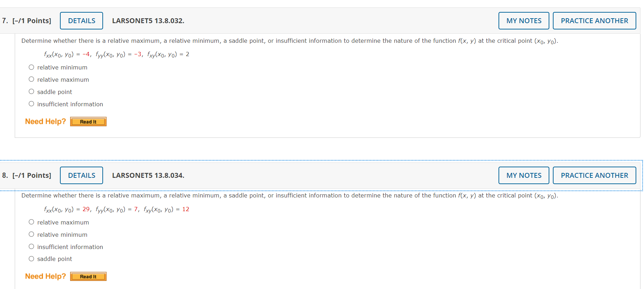Select insufficient information for question 7
This screenshot has height=289, width=644.
click(x=32, y=104)
